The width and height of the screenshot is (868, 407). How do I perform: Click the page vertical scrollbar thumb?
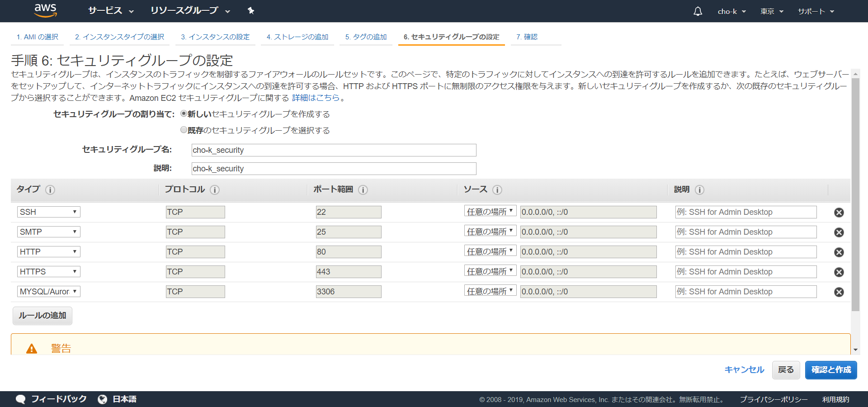855,194
